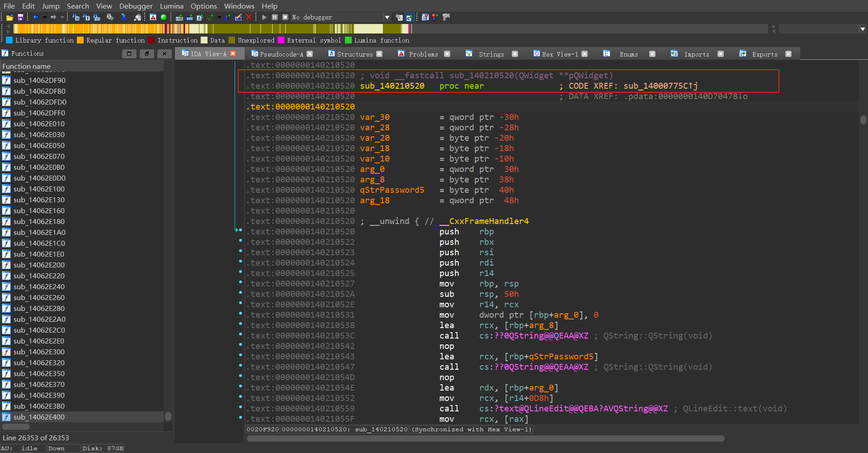Click the Regular function orange legend swatch

click(80, 40)
